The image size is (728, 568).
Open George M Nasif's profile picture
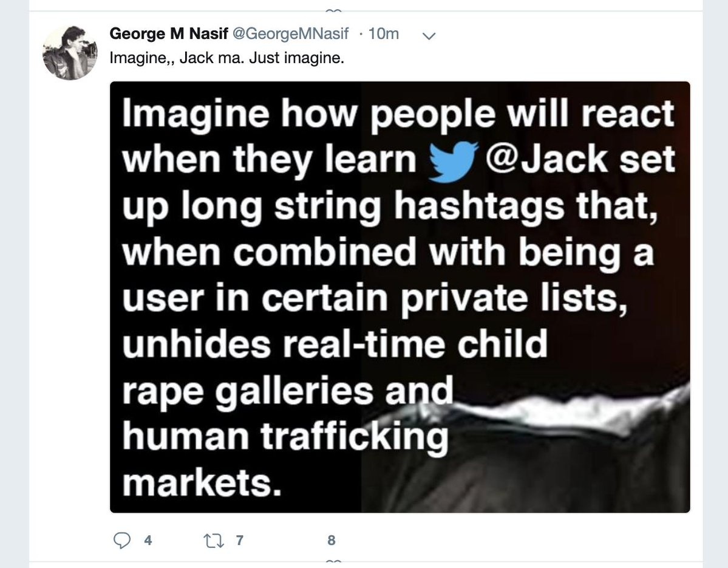pyautogui.click(x=70, y=53)
